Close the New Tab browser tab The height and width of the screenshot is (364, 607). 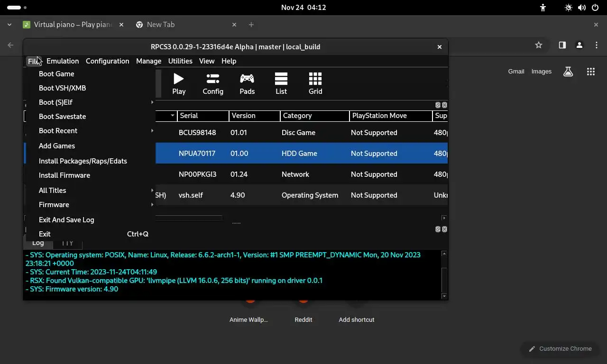point(234,25)
